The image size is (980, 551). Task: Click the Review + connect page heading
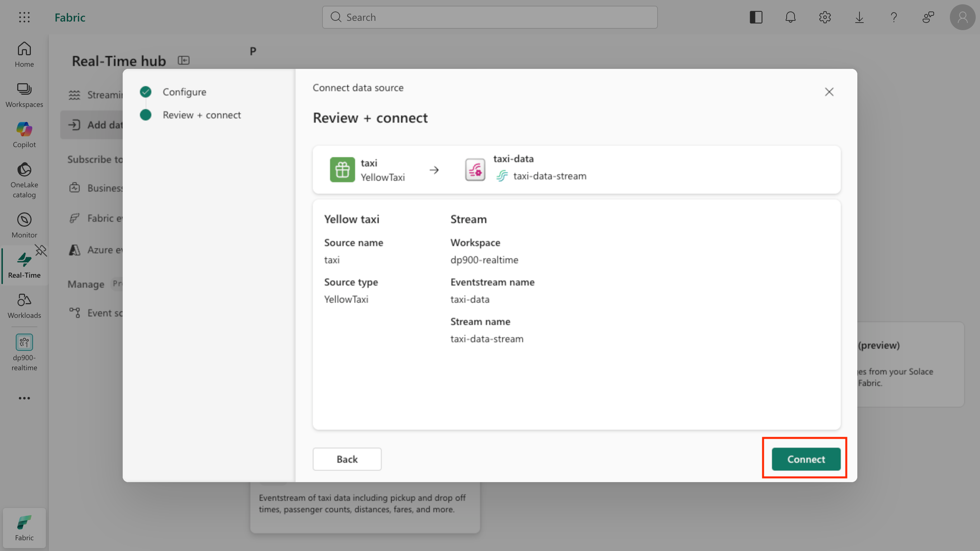click(370, 118)
